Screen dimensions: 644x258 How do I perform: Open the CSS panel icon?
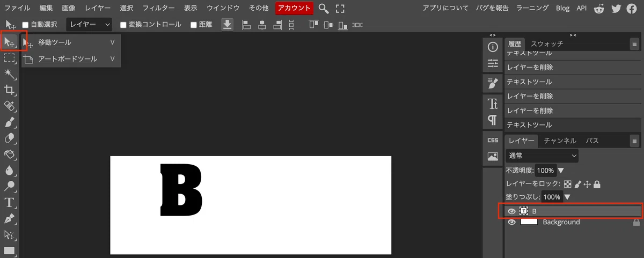point(493,140)
